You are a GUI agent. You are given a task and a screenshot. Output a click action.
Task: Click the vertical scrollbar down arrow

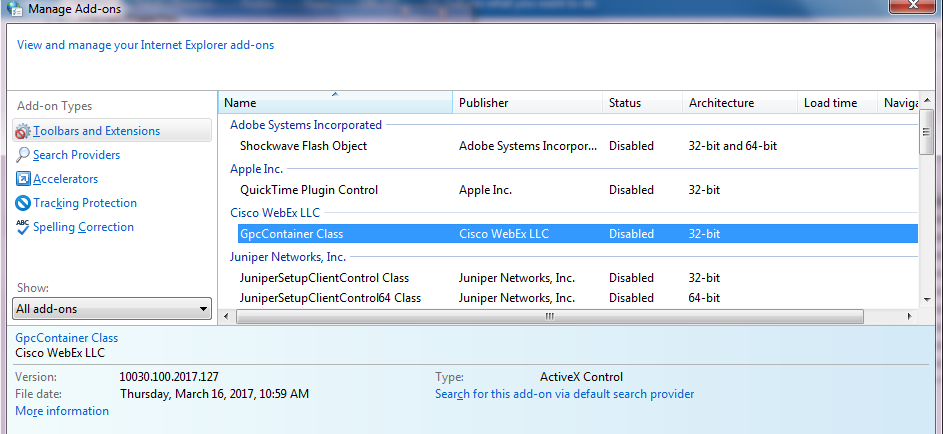pyautogui.click(x=926, y=299)
